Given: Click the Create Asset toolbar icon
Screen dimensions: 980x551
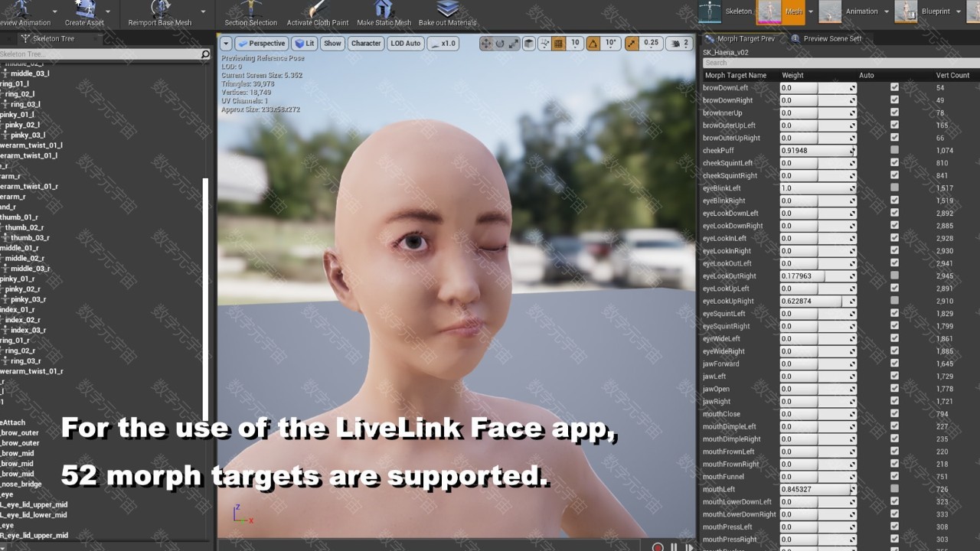Looking at the screenshot, I should tap(84, 8).
